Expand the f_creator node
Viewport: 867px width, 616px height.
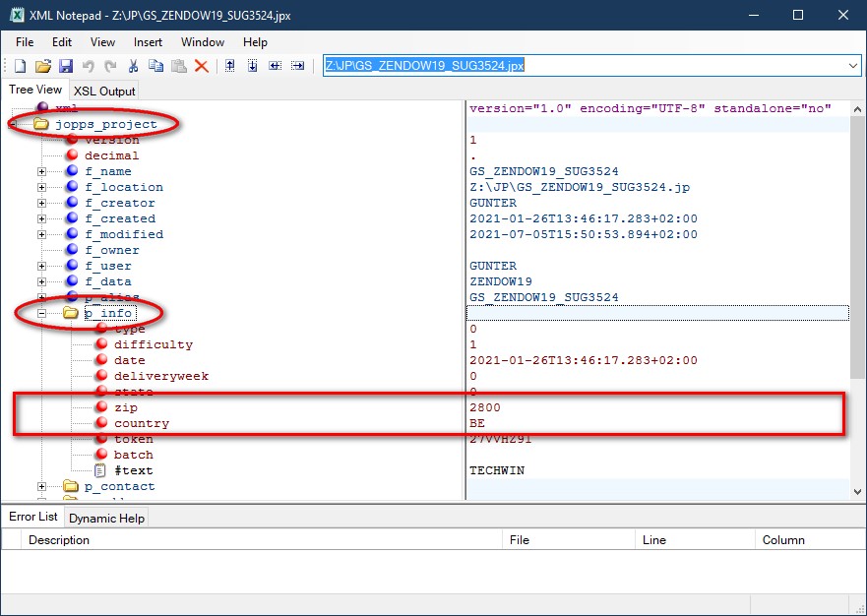coord(42,203)
